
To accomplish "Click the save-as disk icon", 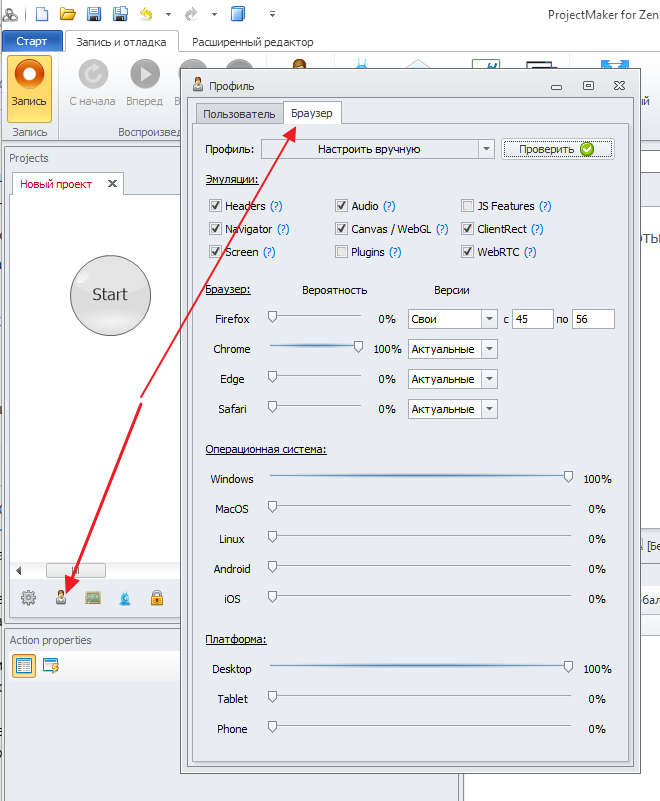I will coord(120,14).
